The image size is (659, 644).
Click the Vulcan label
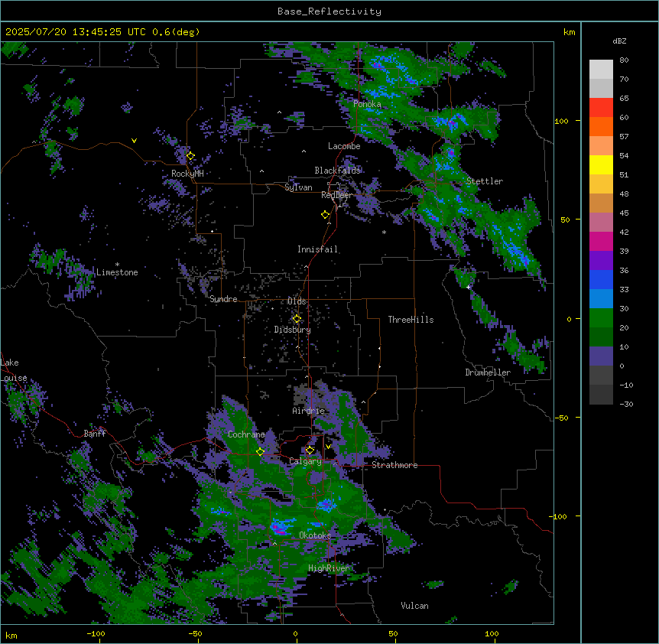(x=415, y=606)
